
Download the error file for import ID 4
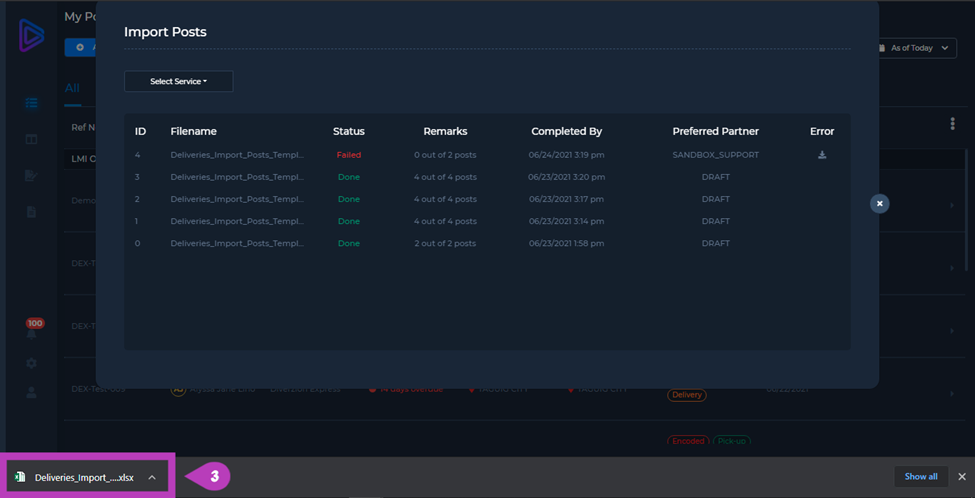[822, 155]
